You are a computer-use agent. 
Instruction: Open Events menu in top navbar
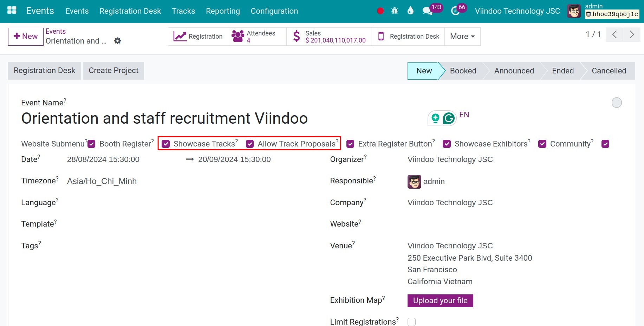tap(77, 11)
